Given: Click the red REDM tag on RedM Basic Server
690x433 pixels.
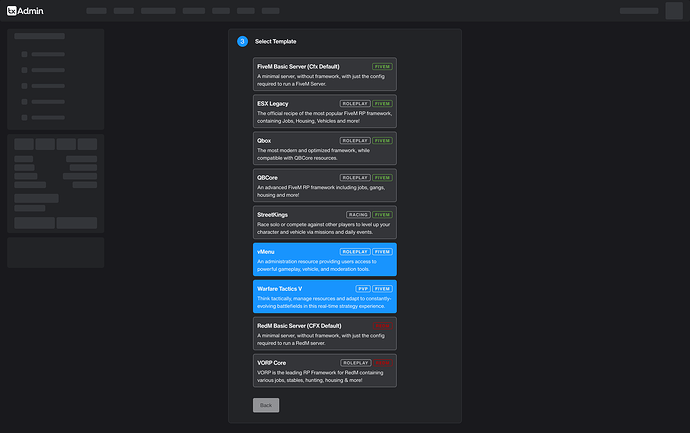Looking at the screenshot, I should click(382, 326).
